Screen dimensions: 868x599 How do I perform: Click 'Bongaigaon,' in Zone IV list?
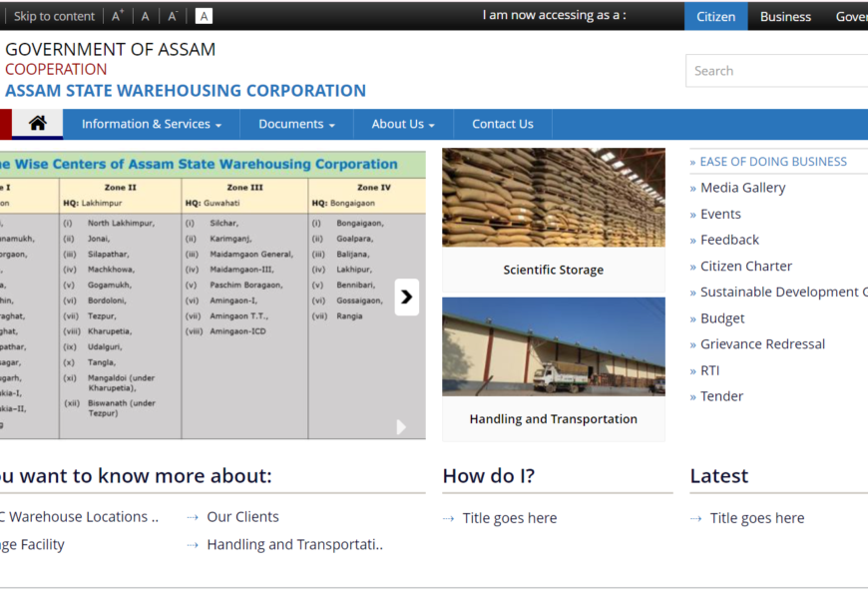[360, 223]
